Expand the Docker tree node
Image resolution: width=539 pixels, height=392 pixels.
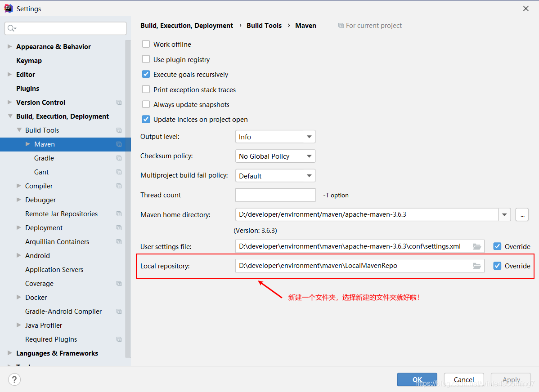[19, 297]
